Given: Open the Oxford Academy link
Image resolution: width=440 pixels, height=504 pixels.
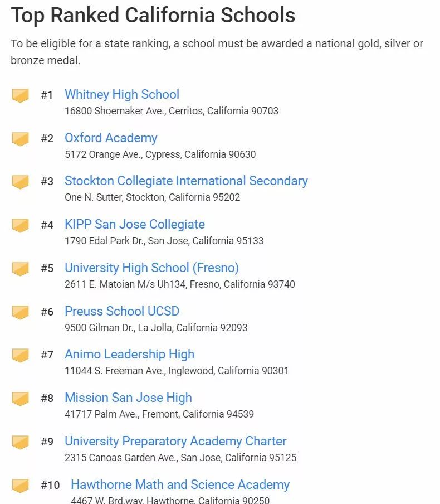Looking at the screenshot, I should 111,138.
